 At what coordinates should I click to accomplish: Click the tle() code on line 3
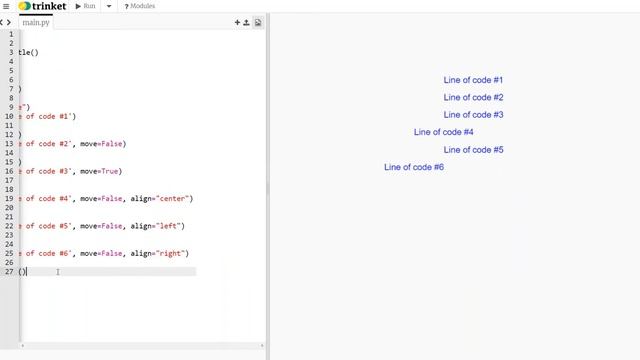click(x=29, y=52)
